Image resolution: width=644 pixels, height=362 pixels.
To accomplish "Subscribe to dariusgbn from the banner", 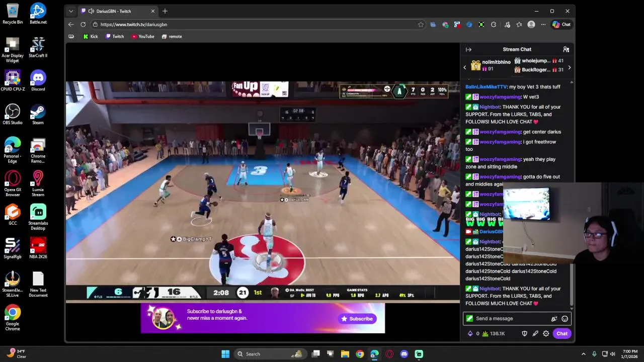I will [357, 319].
